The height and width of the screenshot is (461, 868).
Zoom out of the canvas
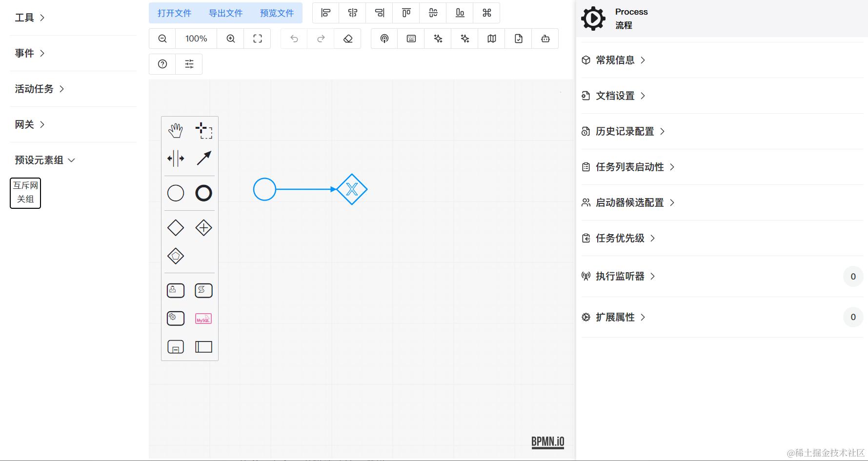pos(162,39)
